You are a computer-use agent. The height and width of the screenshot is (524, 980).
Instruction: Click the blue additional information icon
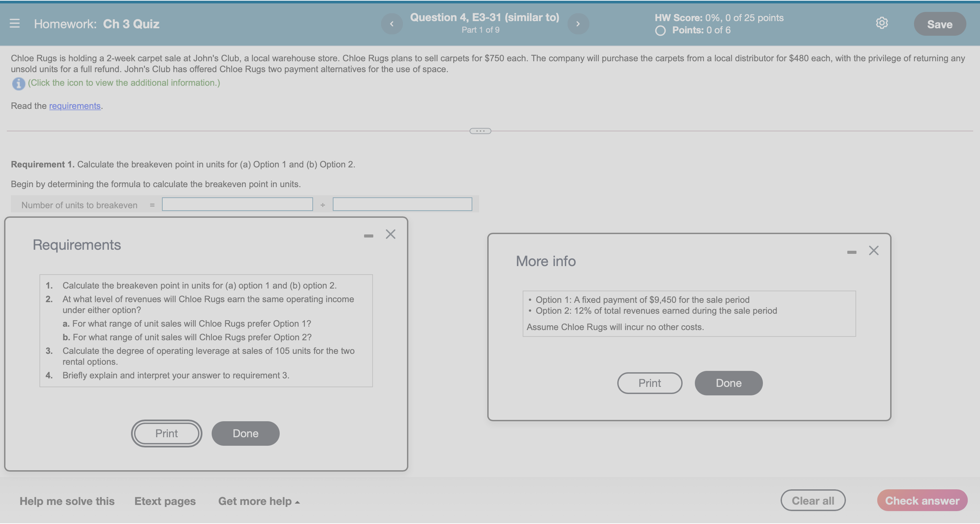pos(18,83)
